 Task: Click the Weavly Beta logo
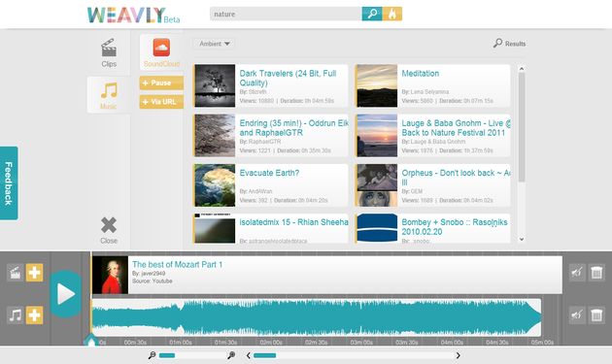pos(133,16)
